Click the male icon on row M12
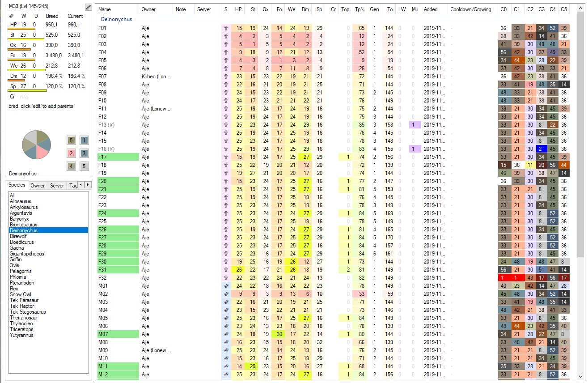The width and height of the screenshot is (588, 383). 225,374
